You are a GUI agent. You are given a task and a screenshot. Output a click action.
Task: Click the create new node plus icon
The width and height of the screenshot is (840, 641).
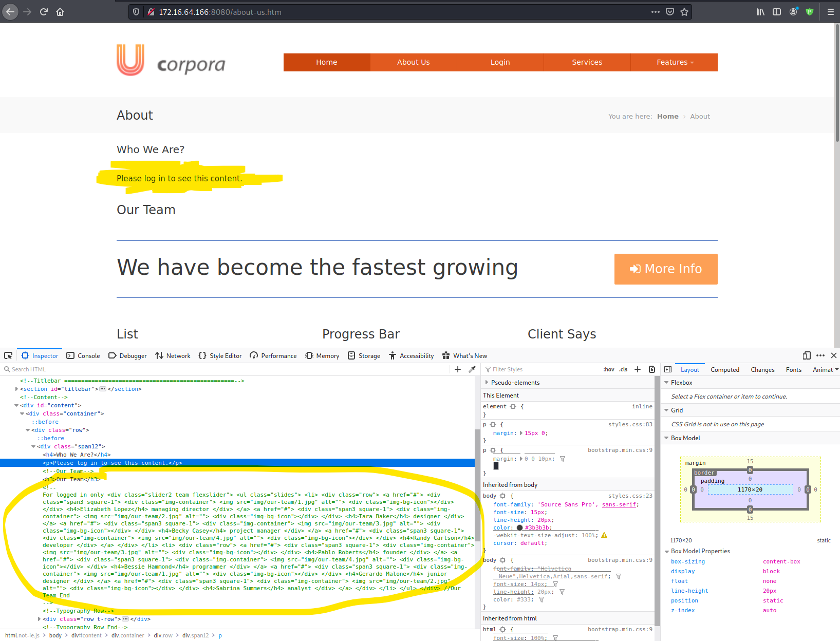(458, 369)
